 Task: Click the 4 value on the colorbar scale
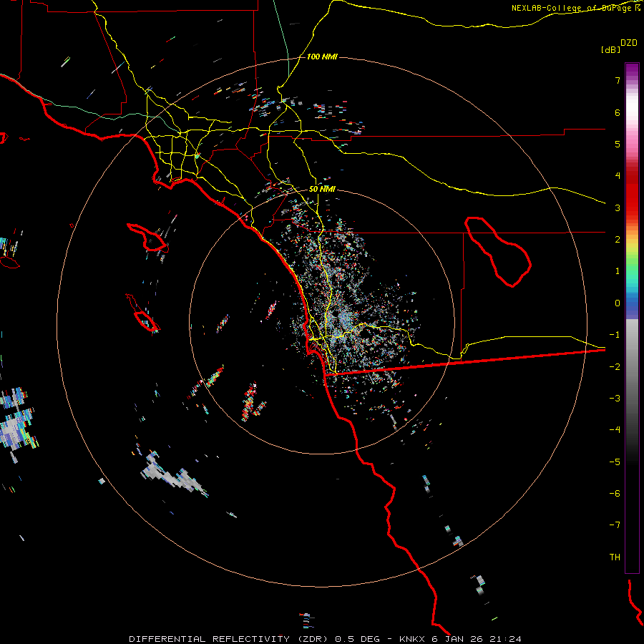click(618, 176)
